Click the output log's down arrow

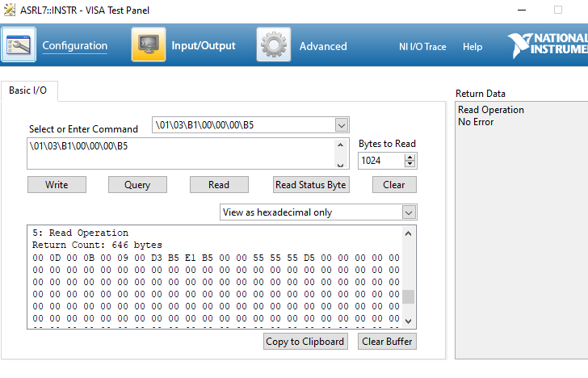point(409,321)
